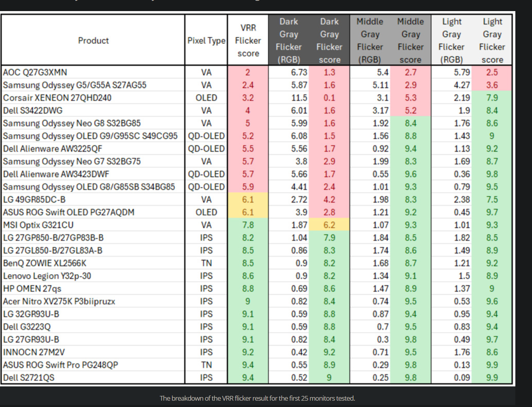The height and width of the screenshot is (407, 532).
Task: Select the Lenovo Legion Y32p-30 product name
Action: point(47,276)
